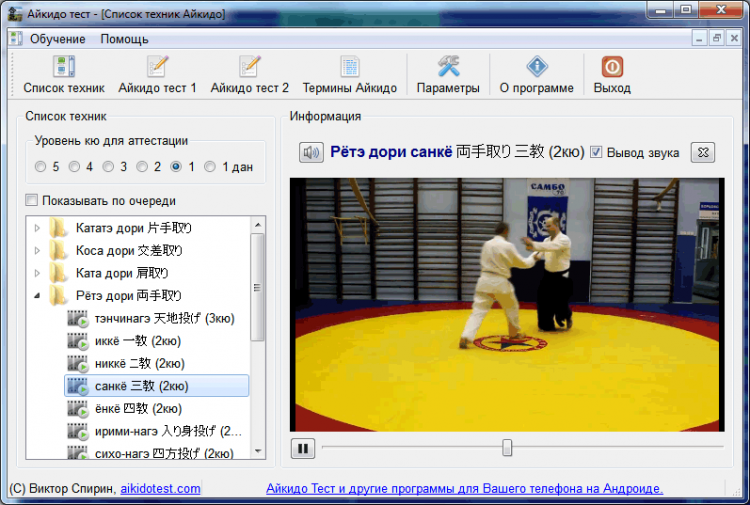This screenshot has width=750, height=505.
Task: Select kyu level 2 radio button
Action: 142,166
